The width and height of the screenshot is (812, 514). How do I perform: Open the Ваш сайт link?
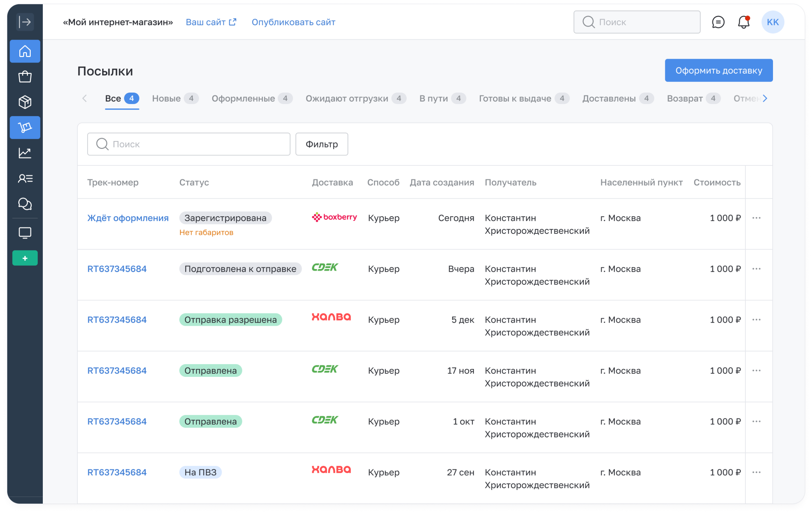(x=211, y=22)
